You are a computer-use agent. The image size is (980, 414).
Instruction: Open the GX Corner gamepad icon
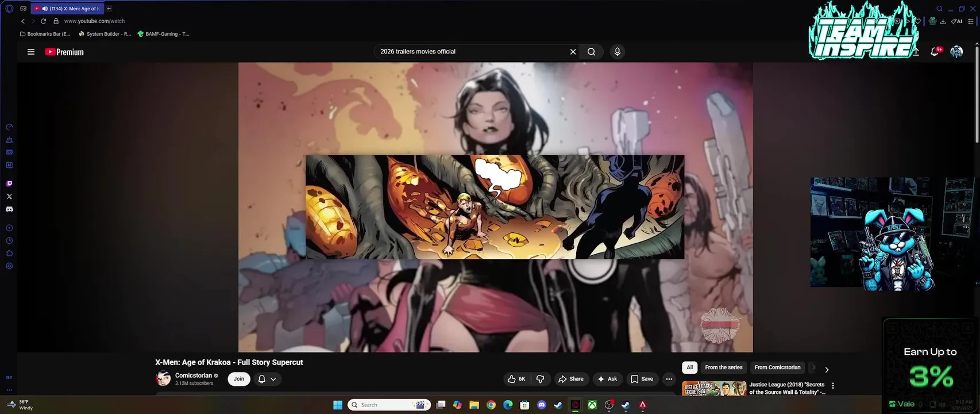pos(23,9)
